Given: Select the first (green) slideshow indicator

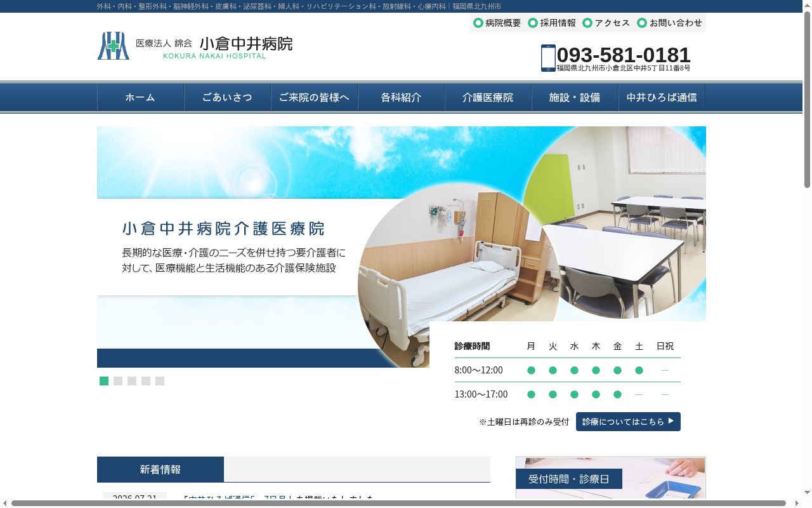Looking at the screenshot, I should coord(104,381).
